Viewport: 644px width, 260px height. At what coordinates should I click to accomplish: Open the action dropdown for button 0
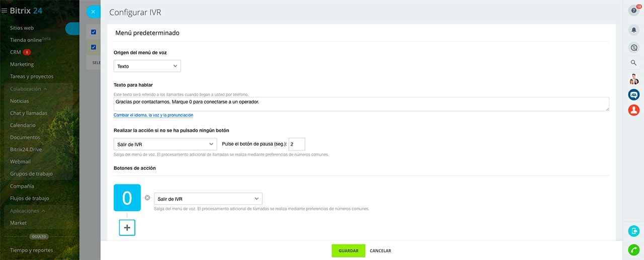[208, 199]
